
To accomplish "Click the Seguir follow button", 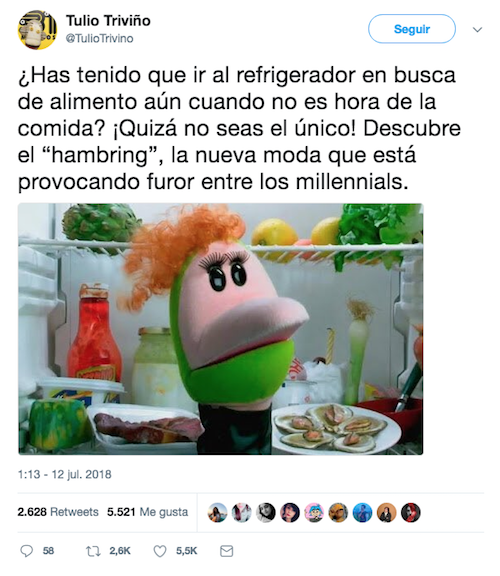I will coord(412,29).
